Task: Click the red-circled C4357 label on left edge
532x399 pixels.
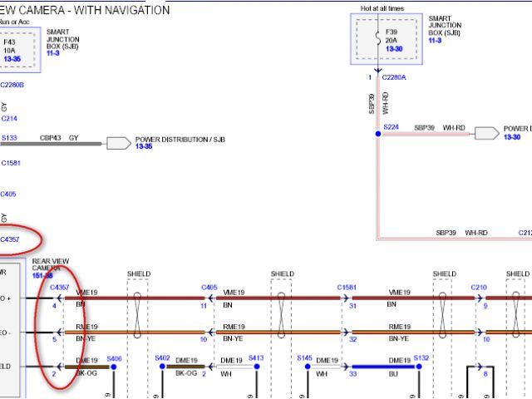Action: click(x=12, y=239)
